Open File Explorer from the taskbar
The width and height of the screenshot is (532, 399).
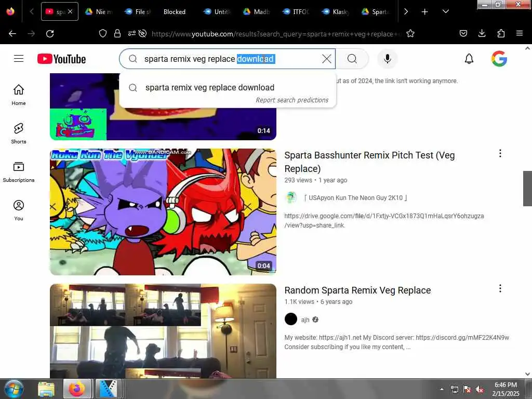click(46, 389)
